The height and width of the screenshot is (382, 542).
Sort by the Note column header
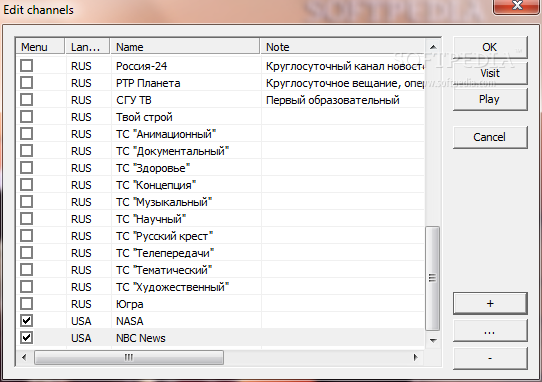point(342,47)
